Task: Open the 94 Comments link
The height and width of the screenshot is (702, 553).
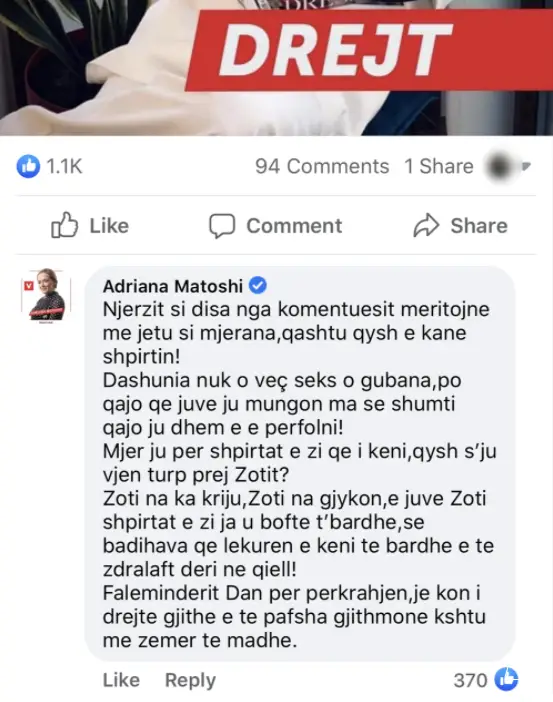Action: [322, 166]
